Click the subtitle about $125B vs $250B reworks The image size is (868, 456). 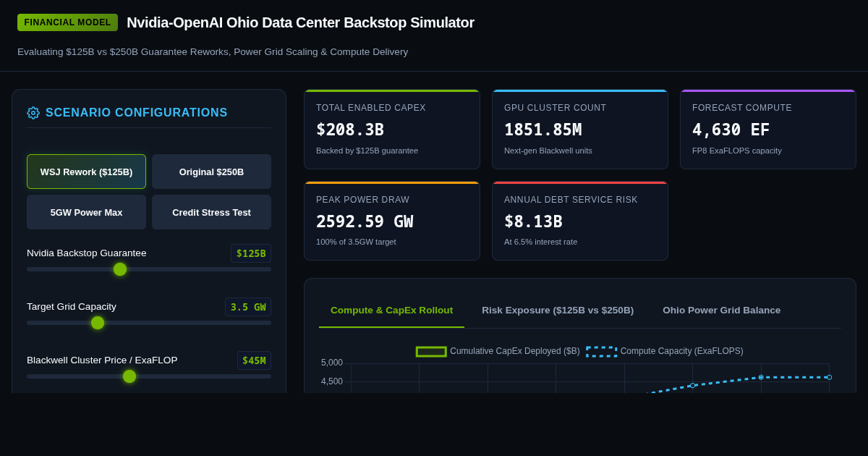(x=213, y=52)
